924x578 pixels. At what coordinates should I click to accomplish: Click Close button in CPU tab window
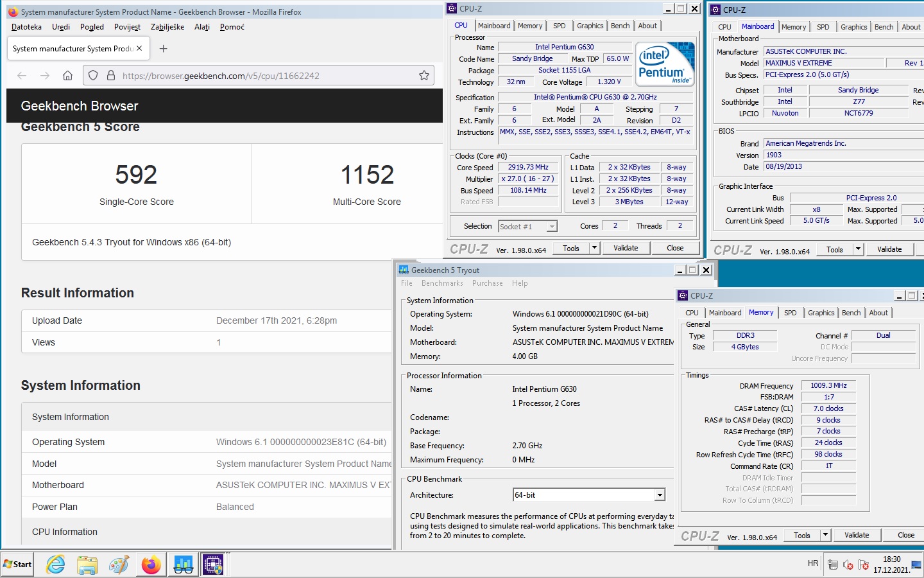[x=675, y=248]
